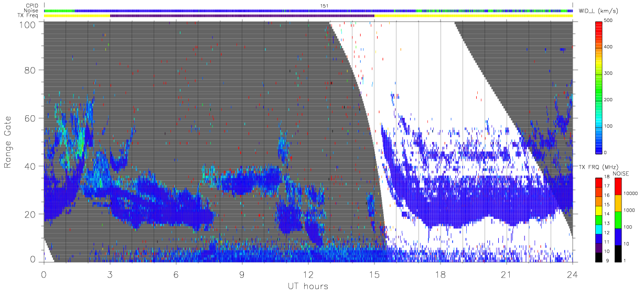Viewport: 644px width, 297px height.
Task: Click the purple band of TX FRQ legend
Action: tap(598, 247)
